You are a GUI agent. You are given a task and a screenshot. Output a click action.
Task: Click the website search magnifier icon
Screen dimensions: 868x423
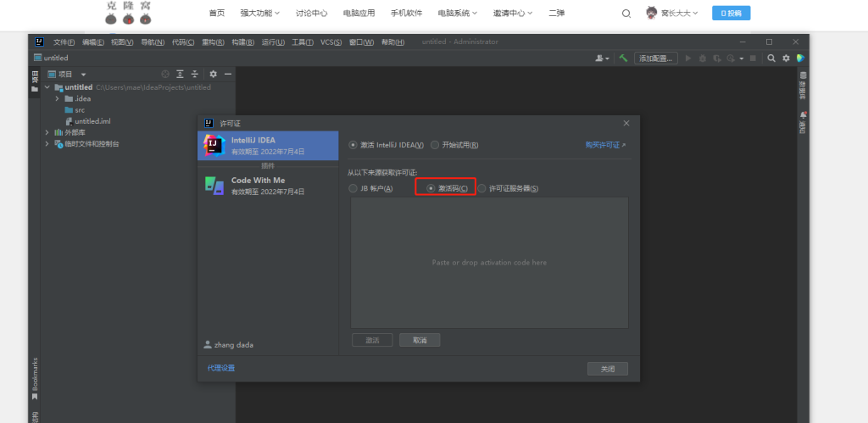pyautogui.click(x=626, y=14)
